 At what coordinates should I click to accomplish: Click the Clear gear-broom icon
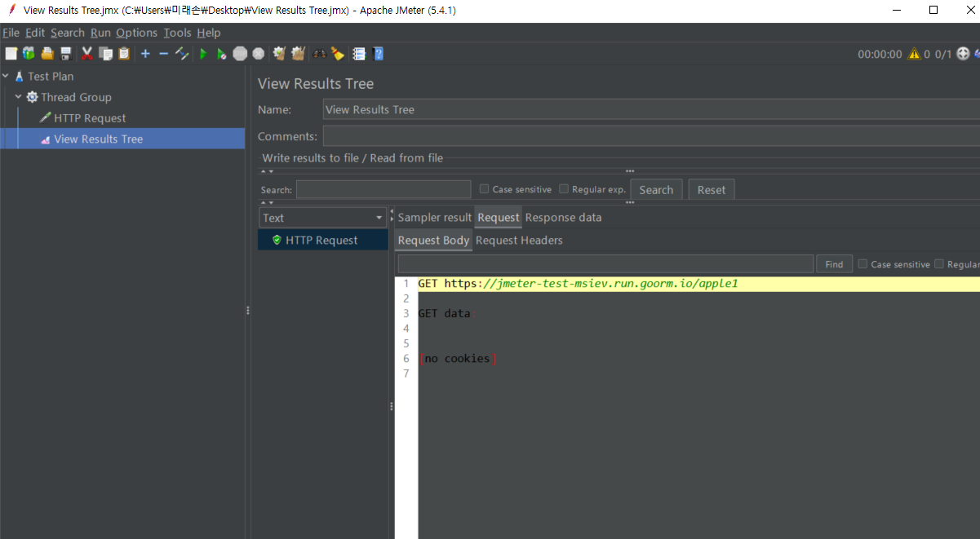click(279, 54)
